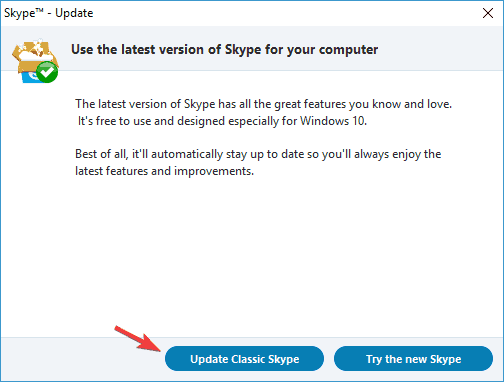Click the "latest features and improvements" line
Viewport: 504px width, 382px height.
(164, 171)
